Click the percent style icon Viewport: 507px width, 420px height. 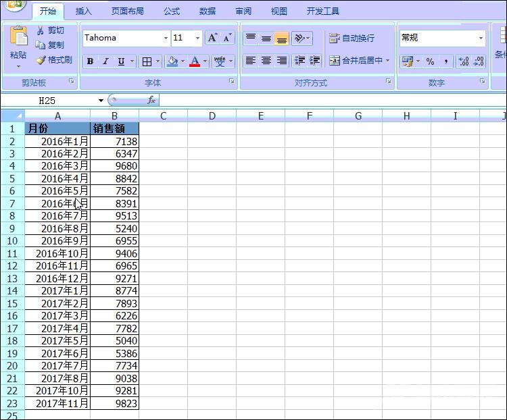(430, 61)
